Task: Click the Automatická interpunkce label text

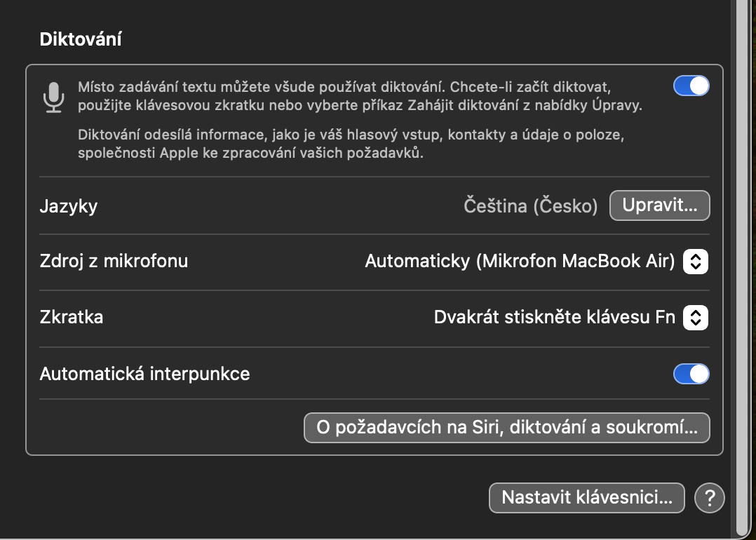Action: tap(144, 374)
